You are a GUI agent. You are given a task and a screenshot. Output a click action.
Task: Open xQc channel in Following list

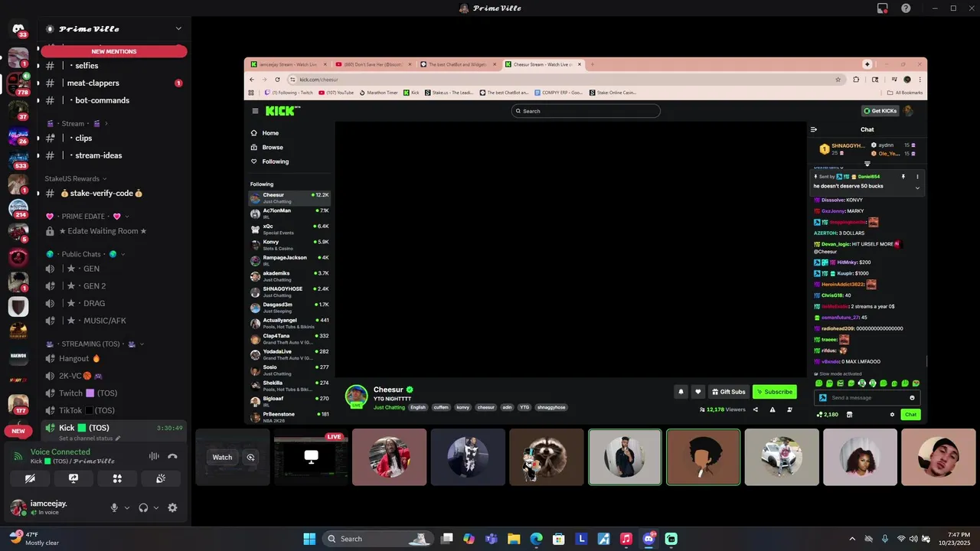(x=289, y=228)
